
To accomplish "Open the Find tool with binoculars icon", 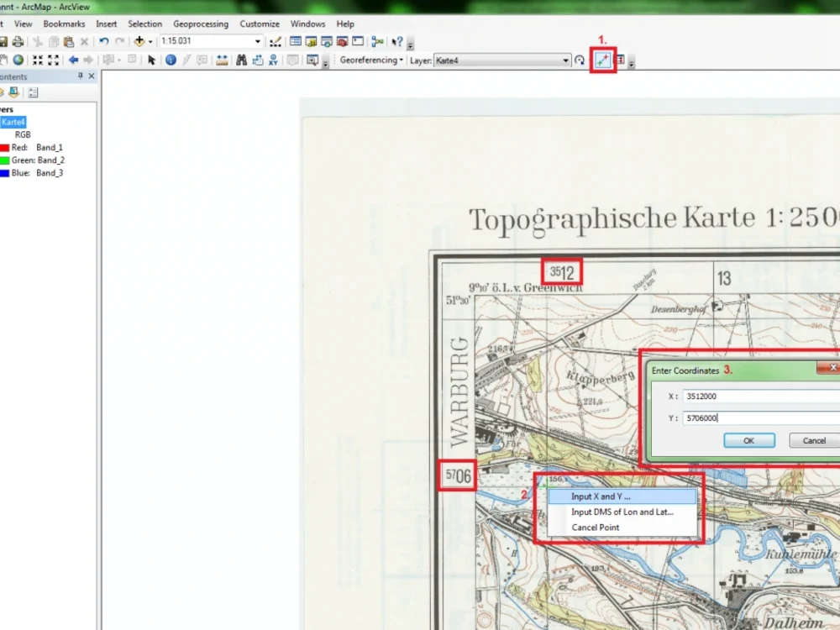I will tap(241, 60).
